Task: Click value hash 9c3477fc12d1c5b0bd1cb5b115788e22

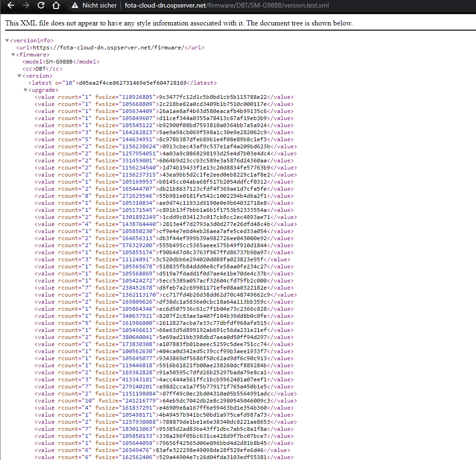Action: [213, 97]
